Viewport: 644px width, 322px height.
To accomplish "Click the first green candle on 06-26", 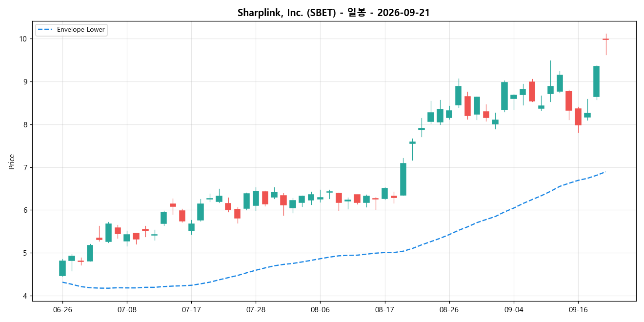I will click(x=62, y=268).
